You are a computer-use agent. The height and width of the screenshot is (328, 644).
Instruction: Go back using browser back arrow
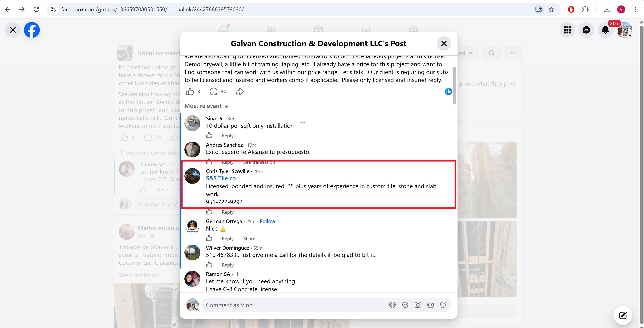8,9
